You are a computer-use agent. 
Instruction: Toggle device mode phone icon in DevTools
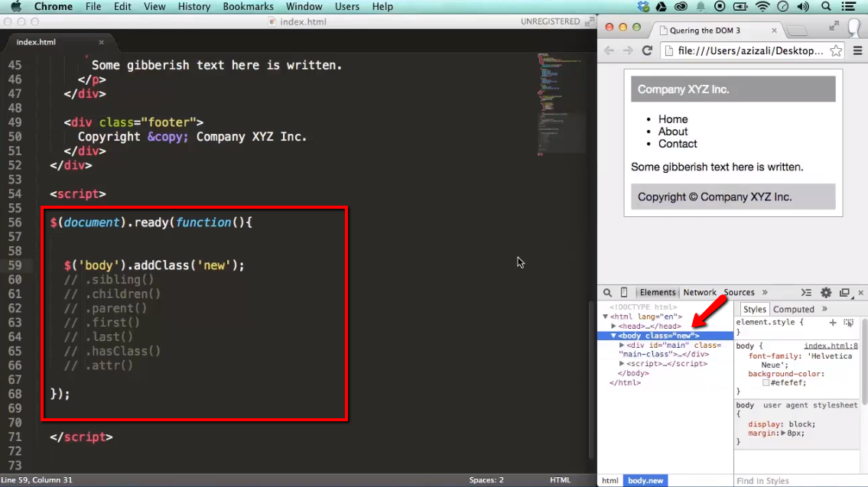coord(624,293)
